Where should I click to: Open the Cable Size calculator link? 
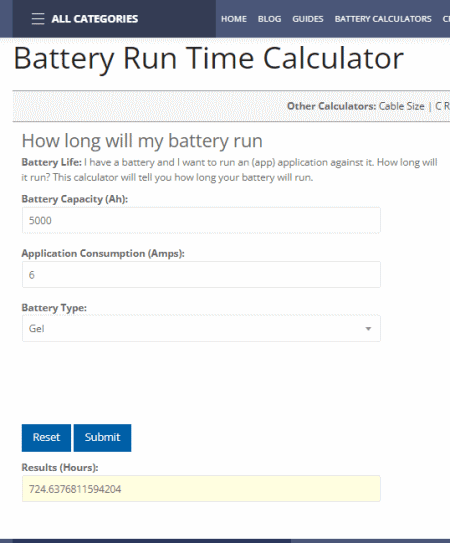[402, 106]
